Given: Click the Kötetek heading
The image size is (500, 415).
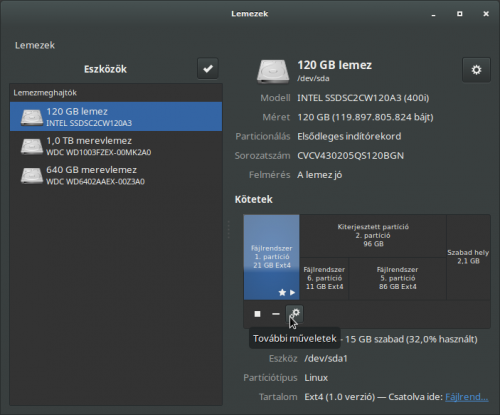Looking at the screenshot, I should point(254,199).
